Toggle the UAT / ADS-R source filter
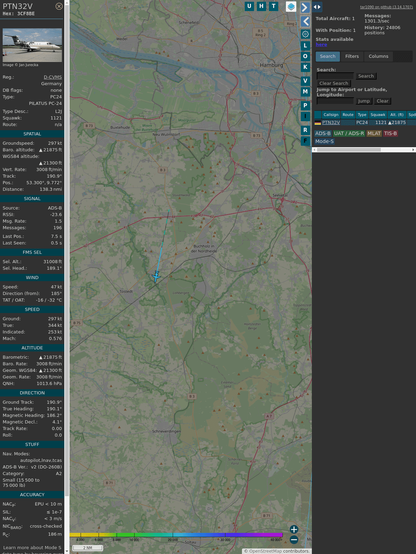The image size is (416, 554). (349, 133)
